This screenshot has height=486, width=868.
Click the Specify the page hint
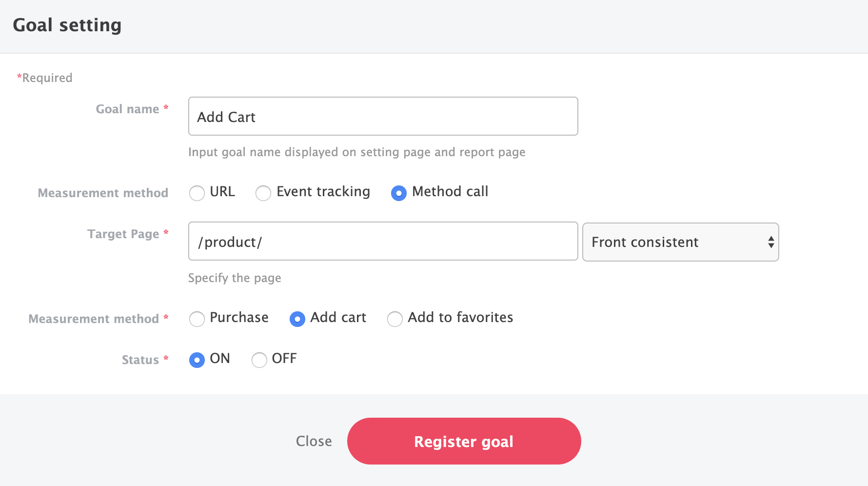point(235,278)
